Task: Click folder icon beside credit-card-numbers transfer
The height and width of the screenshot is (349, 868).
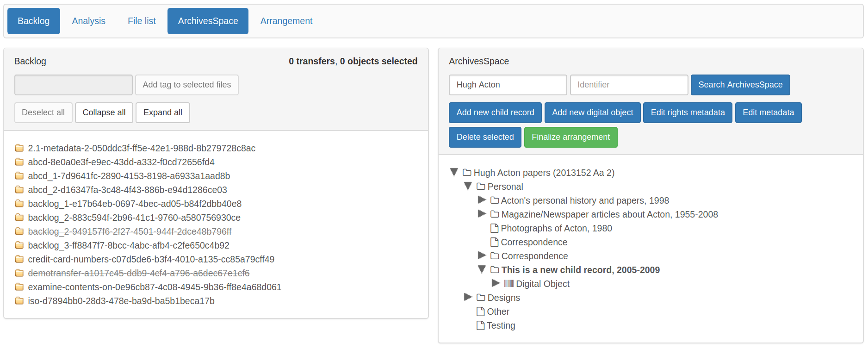Action: tap(19, 259)
